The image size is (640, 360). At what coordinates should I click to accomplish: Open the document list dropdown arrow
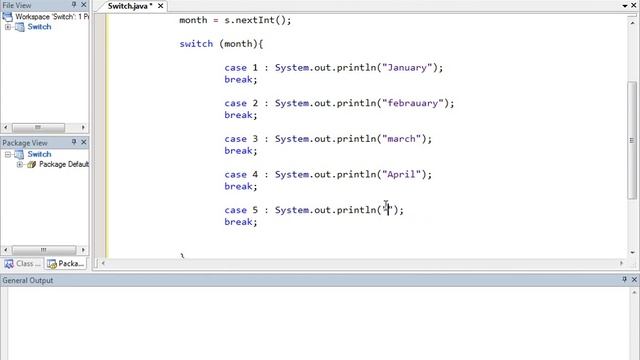tap(625, 6)
